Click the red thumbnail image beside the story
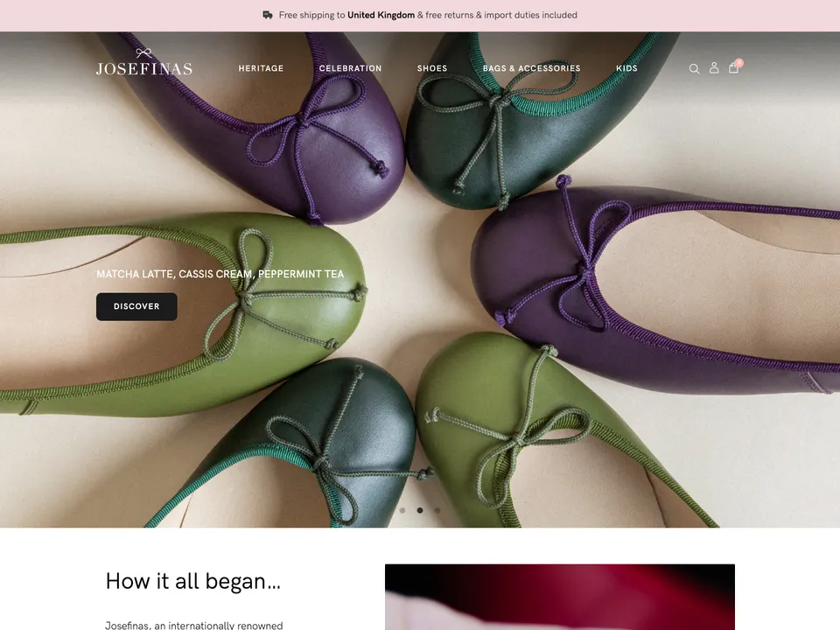Screen dimensions: 840x630 (560, 597)
